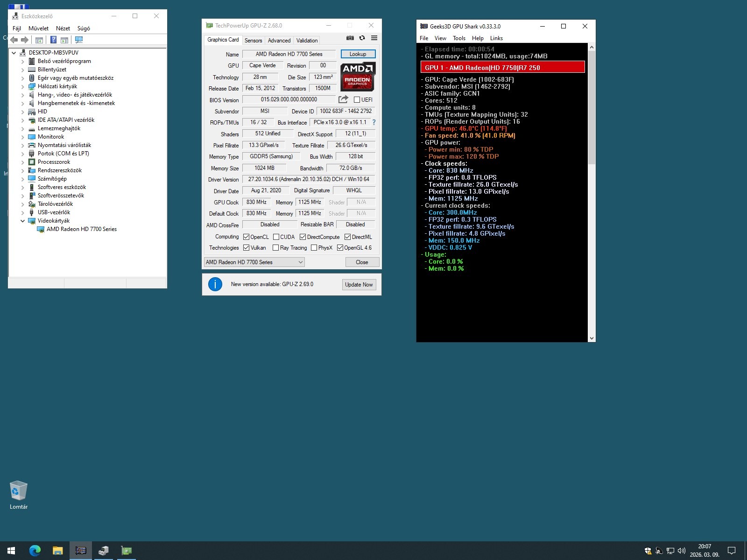The height and width of the screenshot is (560, 747).
Task: Select the Lomtár recycle bin icon
Action: point(19,495)
